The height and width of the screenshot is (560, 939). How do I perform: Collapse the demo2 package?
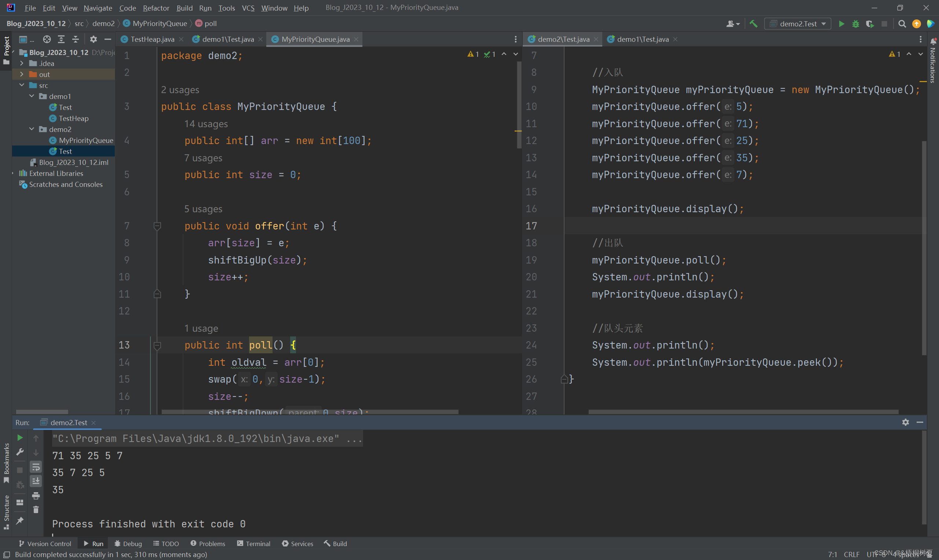(32, 129)
